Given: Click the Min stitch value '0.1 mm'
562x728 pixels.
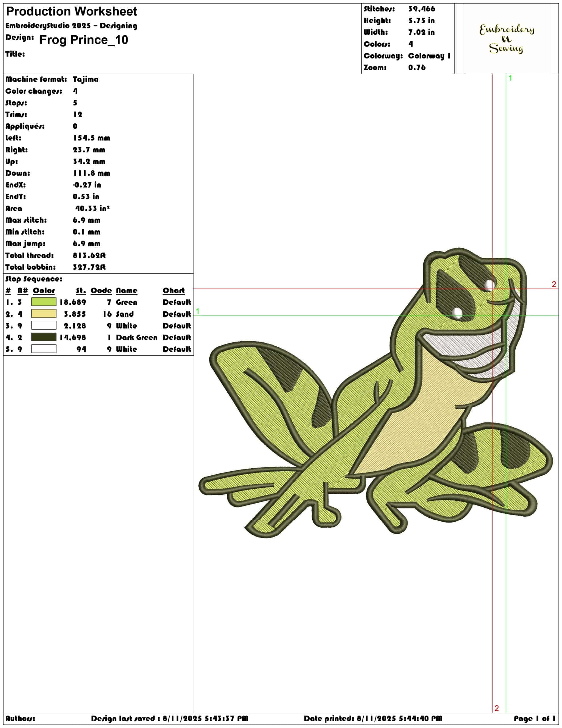Looking at the screenshot, I should tap(87, 232).
